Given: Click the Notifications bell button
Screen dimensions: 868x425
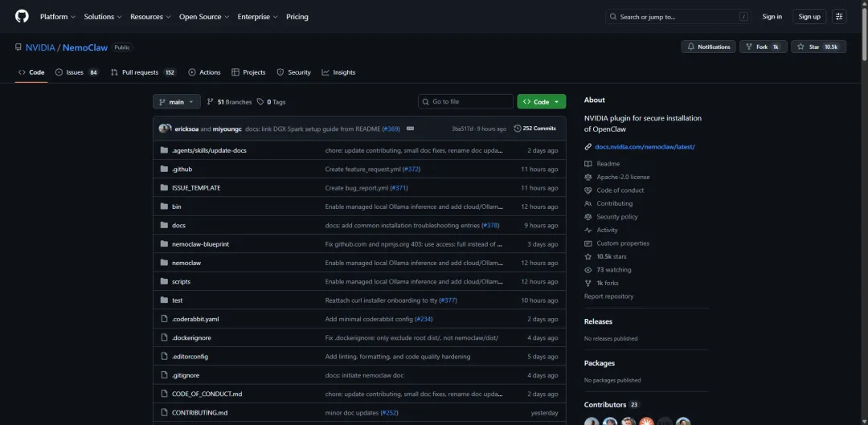Looking at the screenshot, I should (x=709, y=47).
